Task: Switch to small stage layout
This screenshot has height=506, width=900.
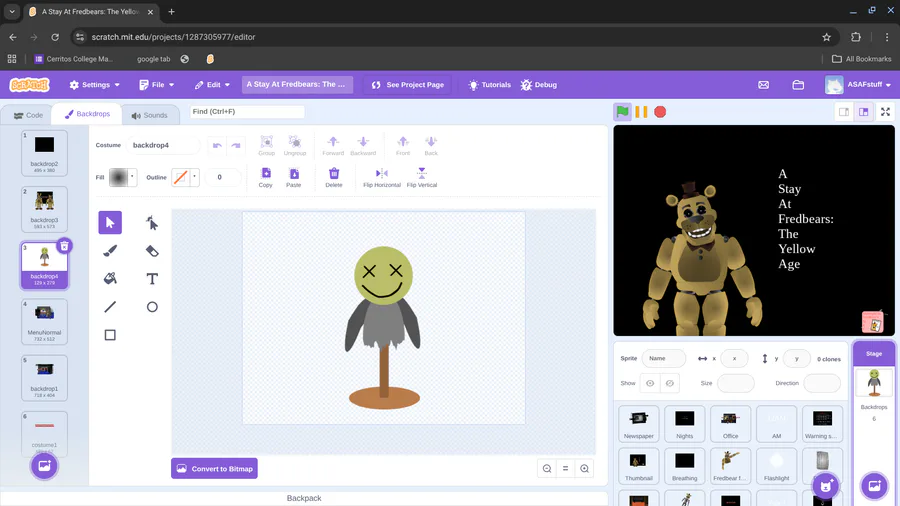Action: (844, 112)
